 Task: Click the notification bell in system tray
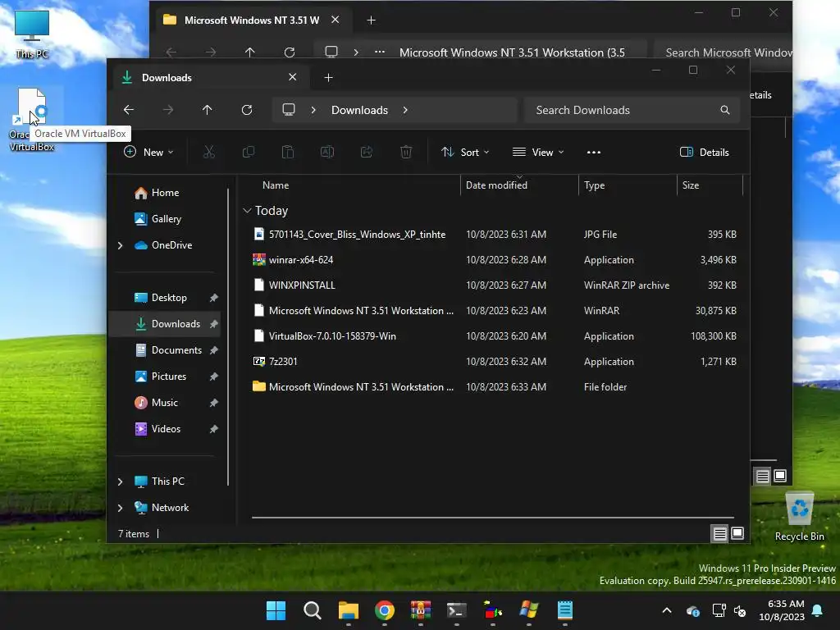pos(818,610)
